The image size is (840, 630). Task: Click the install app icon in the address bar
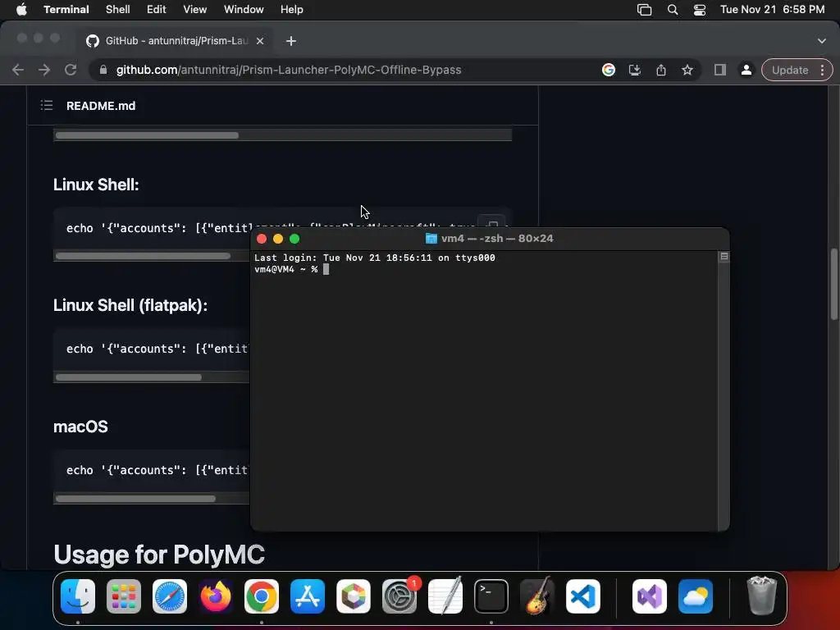635,70
